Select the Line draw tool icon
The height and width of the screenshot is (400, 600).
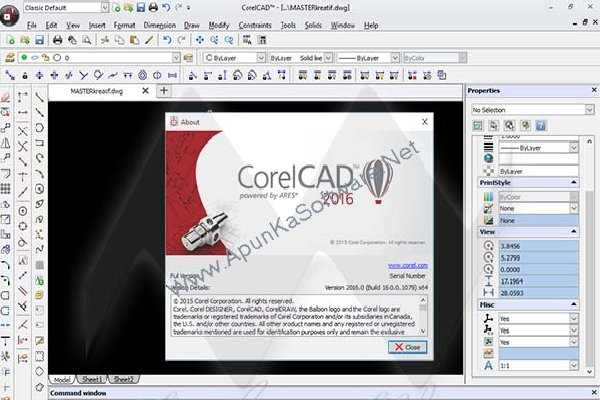click(39, 97)
